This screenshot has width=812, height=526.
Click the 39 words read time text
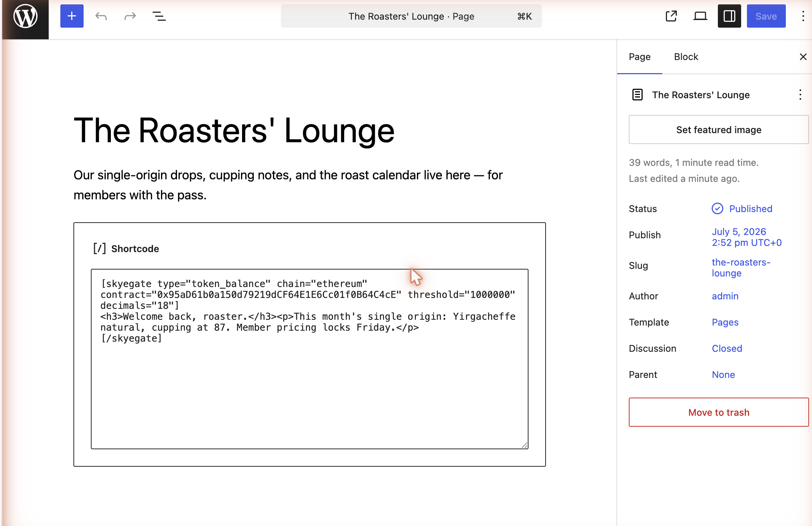coord(694,163)
